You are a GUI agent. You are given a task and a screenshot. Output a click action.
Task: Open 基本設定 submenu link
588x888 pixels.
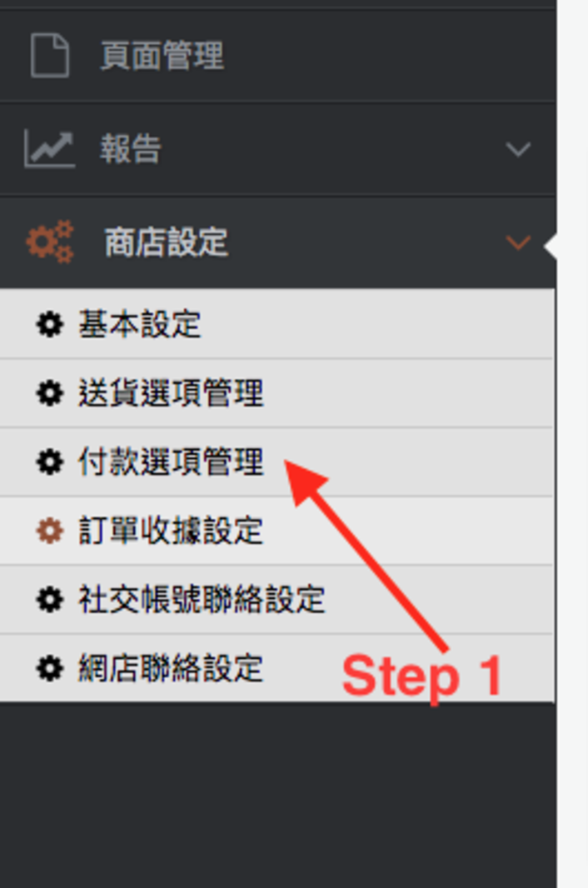tap(277, 324)
